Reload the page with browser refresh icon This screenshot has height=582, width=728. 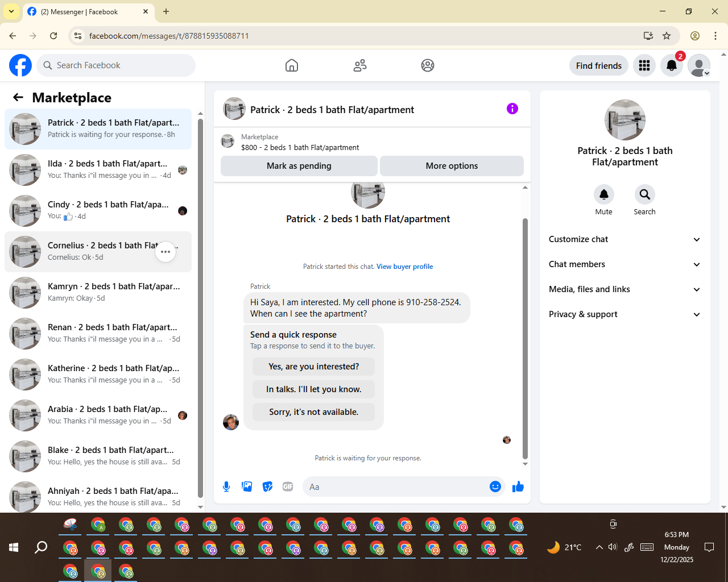(x=53, y=36)
